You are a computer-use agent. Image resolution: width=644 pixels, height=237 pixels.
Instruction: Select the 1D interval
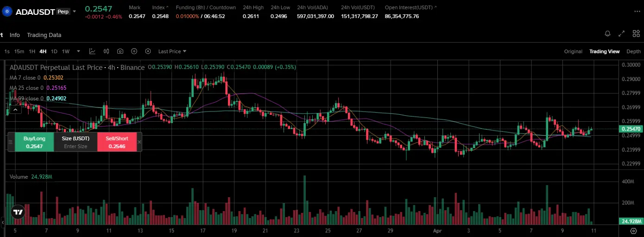click(54, 51)
